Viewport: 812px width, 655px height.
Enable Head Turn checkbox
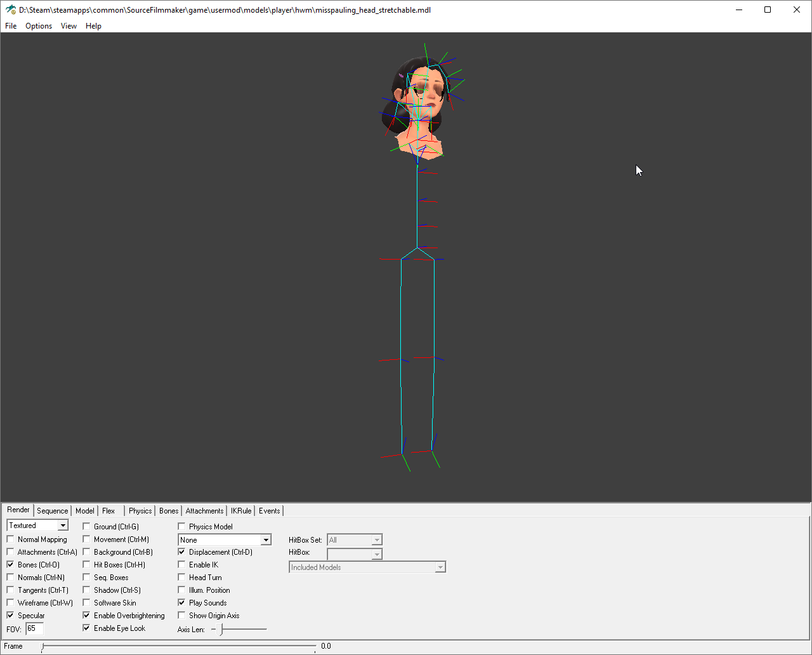(181, 578)
